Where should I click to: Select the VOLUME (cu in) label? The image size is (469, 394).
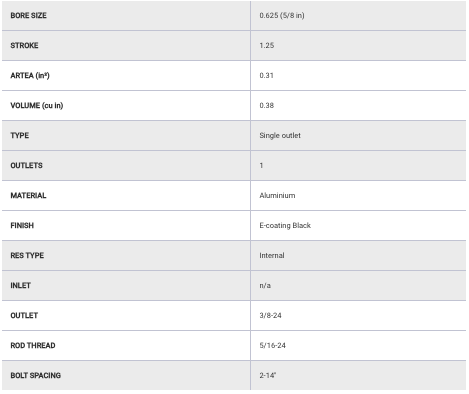[37, 106]
